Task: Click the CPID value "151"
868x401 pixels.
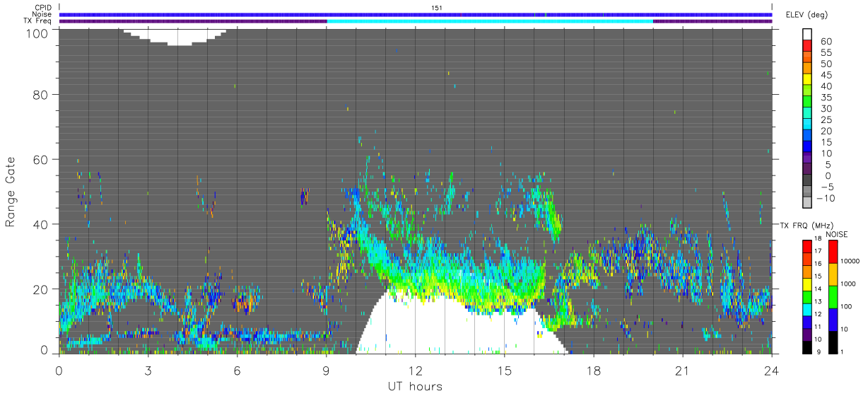Action: (x=437, y=8)
